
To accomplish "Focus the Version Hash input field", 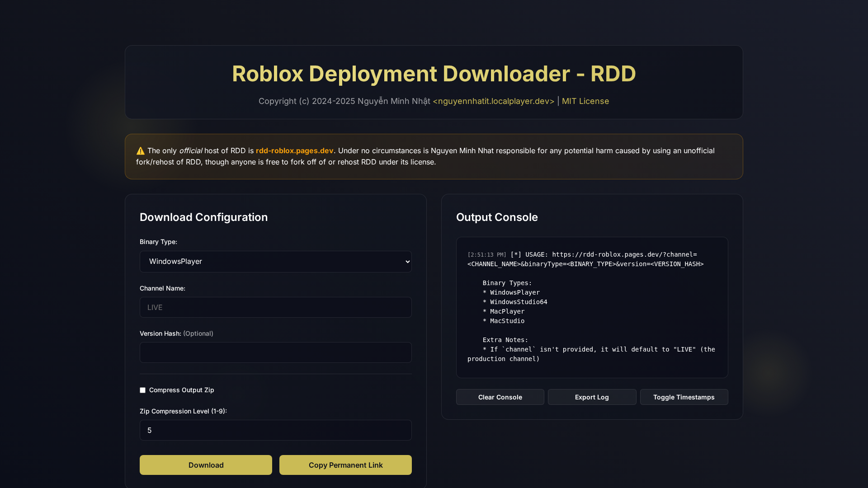I will tap(275, 352).
